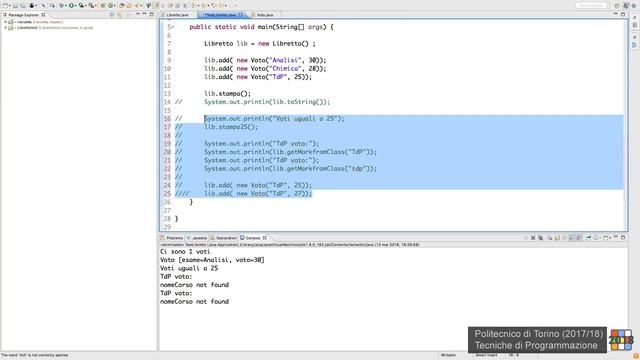The width and height of the screenshot is (640, 360).
Task: Click Writable in the status bar
Action: [x=448, y=355]
